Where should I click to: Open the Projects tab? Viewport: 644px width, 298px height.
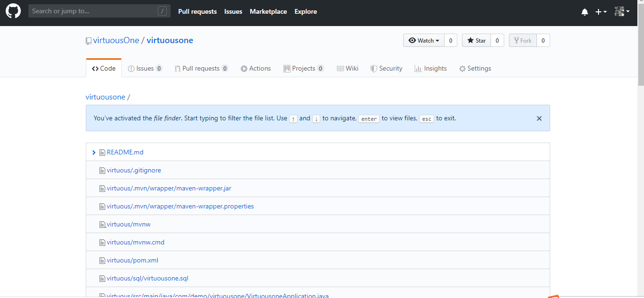click(x=304, y=68)
